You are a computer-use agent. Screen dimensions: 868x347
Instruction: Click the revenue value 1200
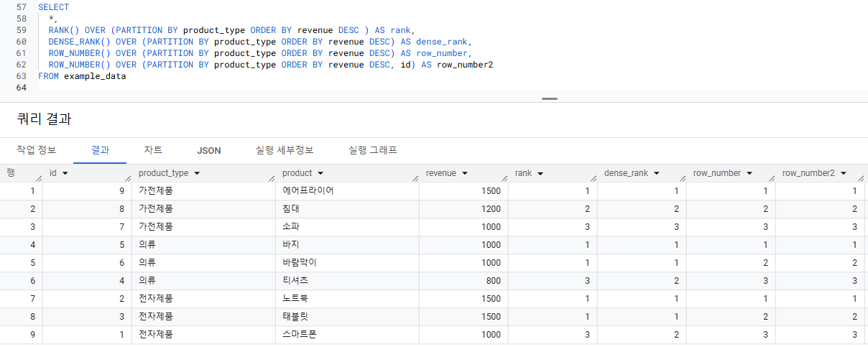click(491, 209)
